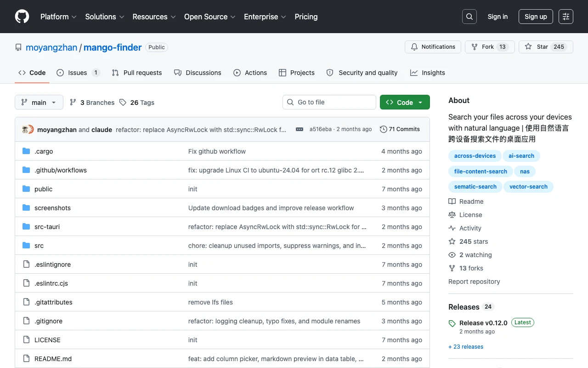Switch to the Projects tab
588x368 pixels.
click(296, 73)
